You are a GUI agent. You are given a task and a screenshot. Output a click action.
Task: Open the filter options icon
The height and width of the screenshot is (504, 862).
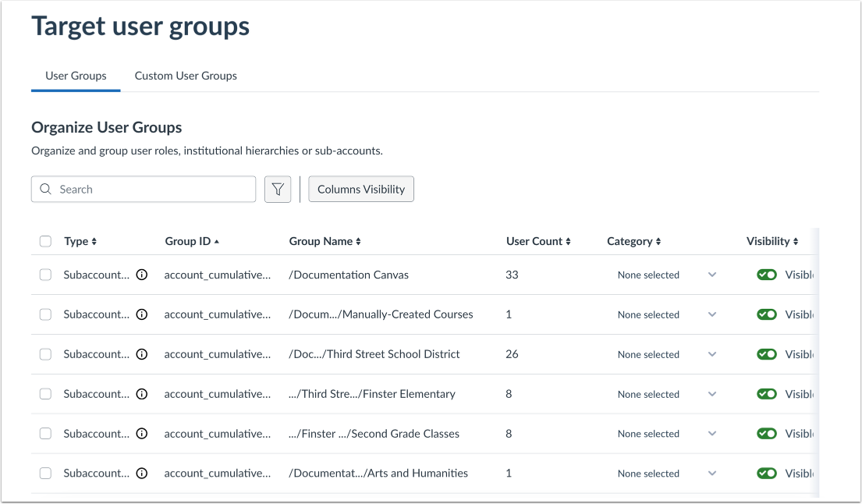pos(278,189)
